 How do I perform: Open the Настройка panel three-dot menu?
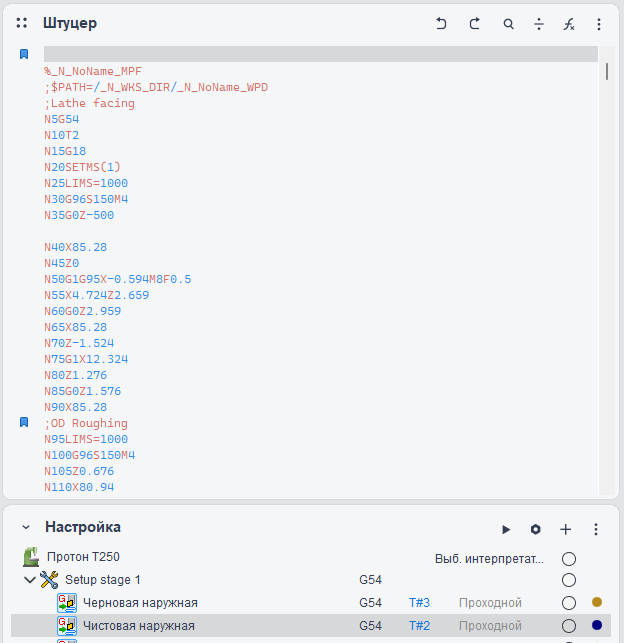point(596,529)
